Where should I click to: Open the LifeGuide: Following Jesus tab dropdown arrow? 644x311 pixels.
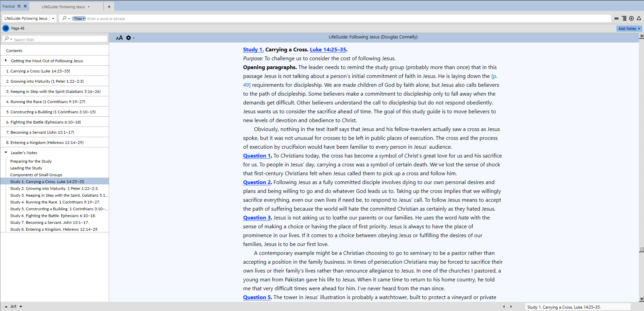click(x=89, y=7)
